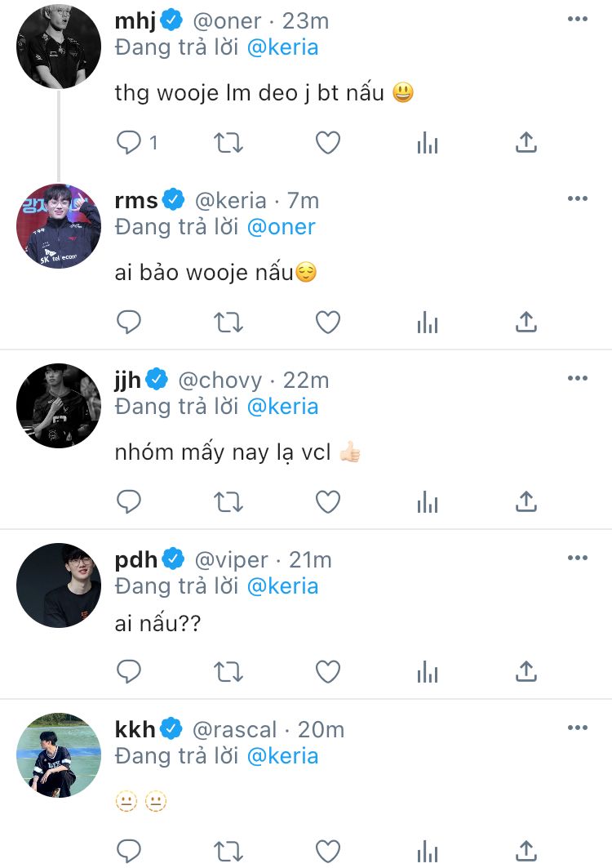Like kkh @rascal's emoji tweet
The image size is (612, 868).
point(327,851)
